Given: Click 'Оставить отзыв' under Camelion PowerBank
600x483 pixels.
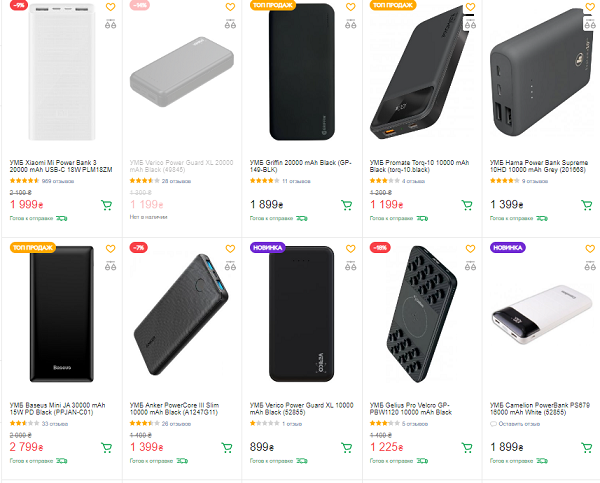Looking at the screenshot, I should tap(518, 423).
